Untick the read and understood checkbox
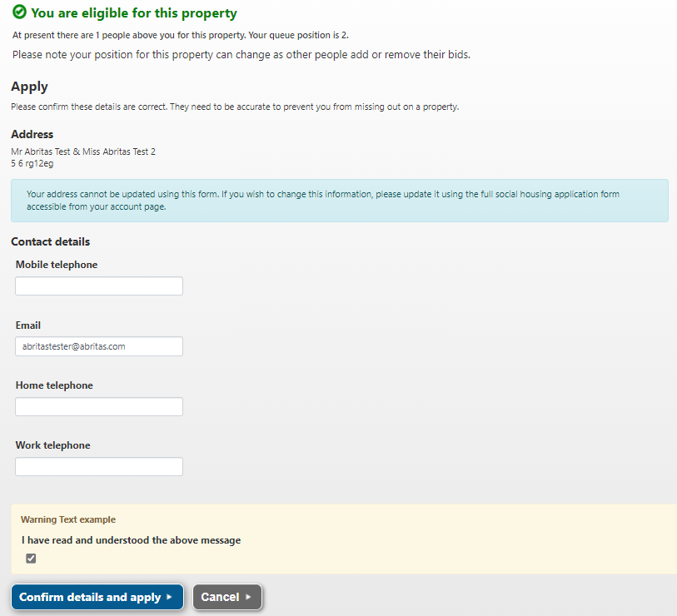Viewport: 677px width, 616px height. (31, 559)
